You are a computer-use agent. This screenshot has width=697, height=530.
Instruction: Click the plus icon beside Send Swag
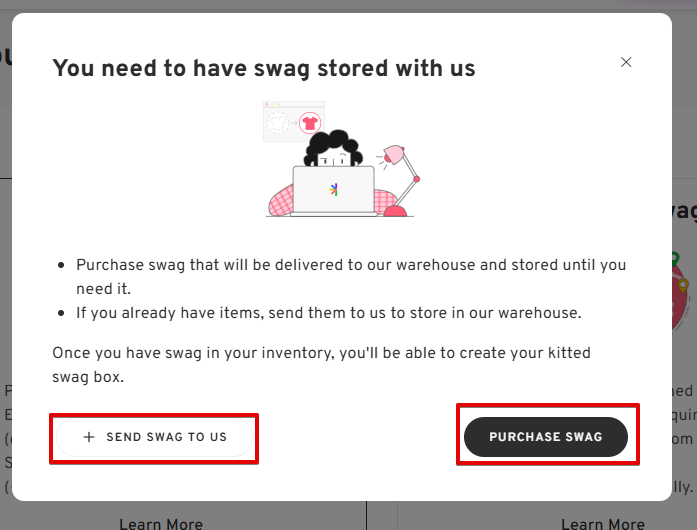click(89, 437)
